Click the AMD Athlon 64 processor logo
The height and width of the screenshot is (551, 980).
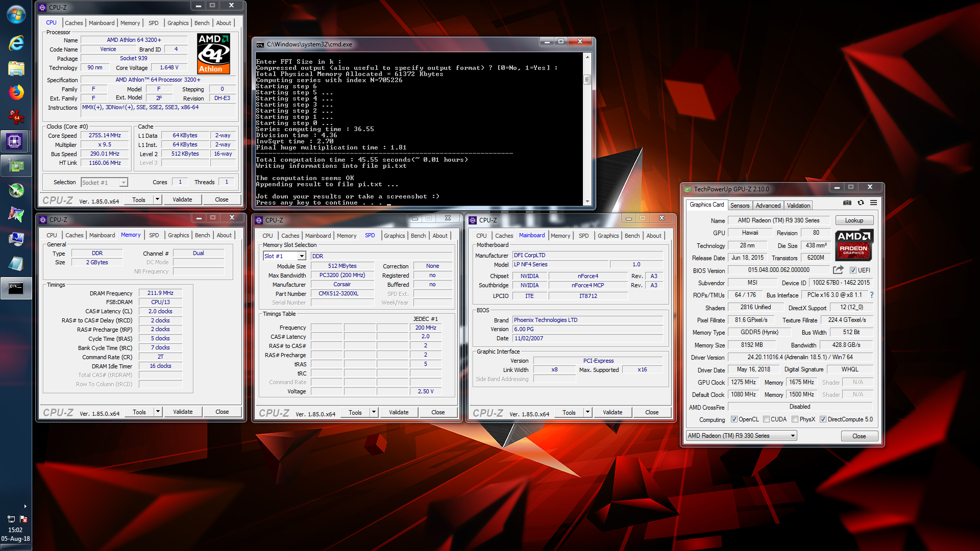click(x=213, y=54)
